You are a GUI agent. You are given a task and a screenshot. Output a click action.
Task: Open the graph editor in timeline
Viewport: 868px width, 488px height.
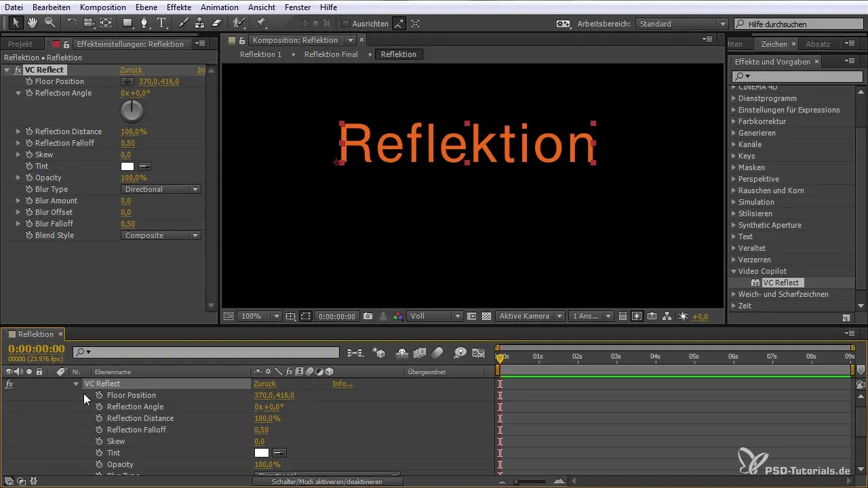[479, 352]
